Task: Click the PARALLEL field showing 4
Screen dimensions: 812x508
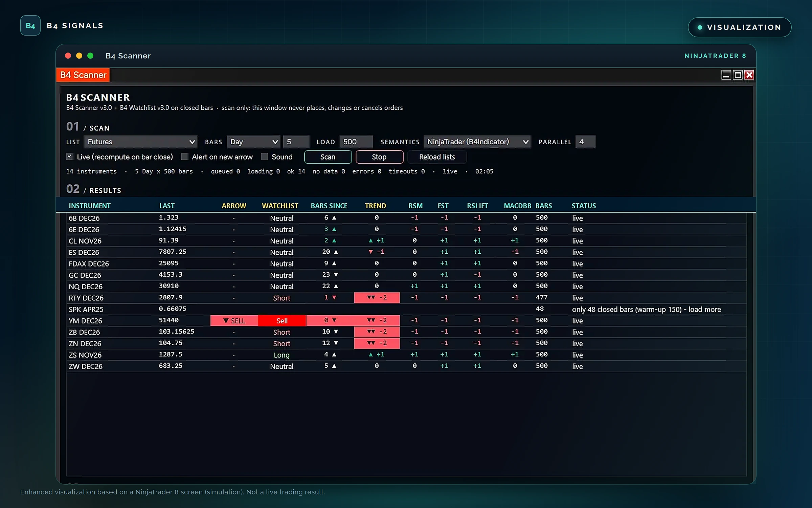Action: click(x=585, y=142)
